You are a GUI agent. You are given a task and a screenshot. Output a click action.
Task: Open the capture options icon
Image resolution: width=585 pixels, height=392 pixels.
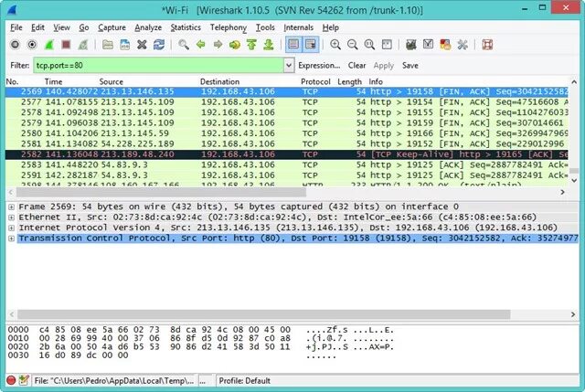click(32, 45)
